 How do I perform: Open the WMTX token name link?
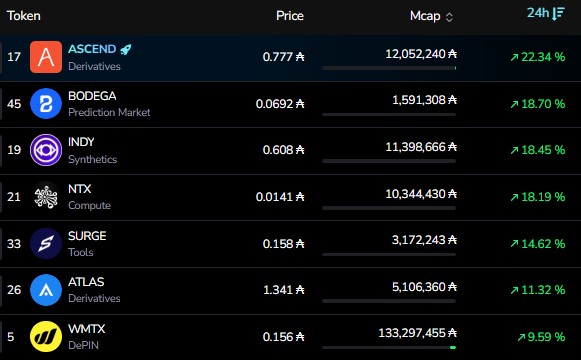point(86,329)
